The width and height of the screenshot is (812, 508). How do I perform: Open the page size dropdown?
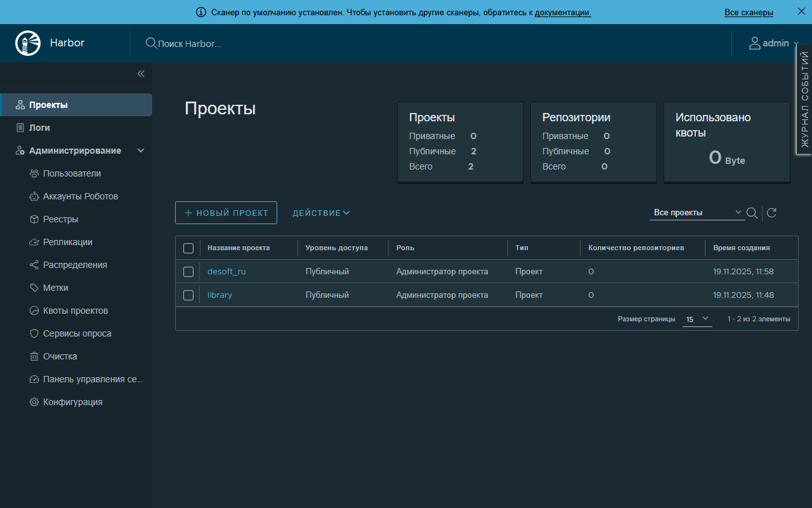pos(697,319)
